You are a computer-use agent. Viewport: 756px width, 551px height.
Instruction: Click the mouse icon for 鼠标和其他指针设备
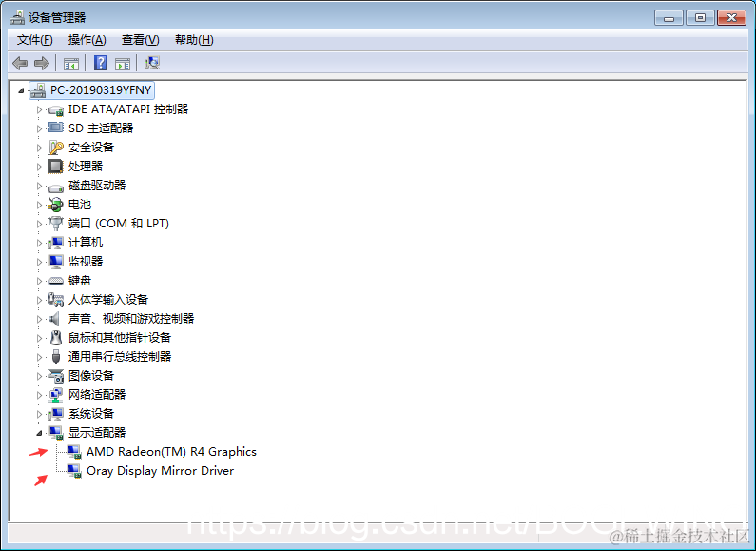(x=56, y=338)
